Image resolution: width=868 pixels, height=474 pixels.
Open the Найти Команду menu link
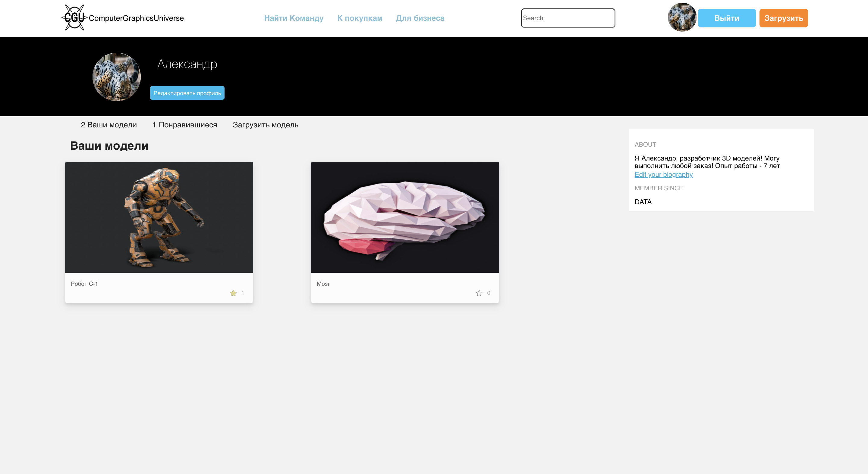[x=294, y=18]
